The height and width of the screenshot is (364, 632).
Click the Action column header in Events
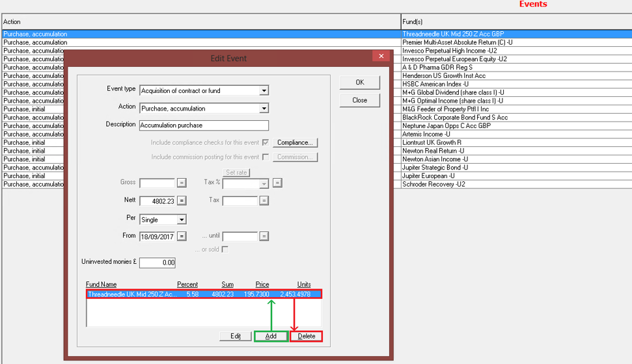coord(201,21)
